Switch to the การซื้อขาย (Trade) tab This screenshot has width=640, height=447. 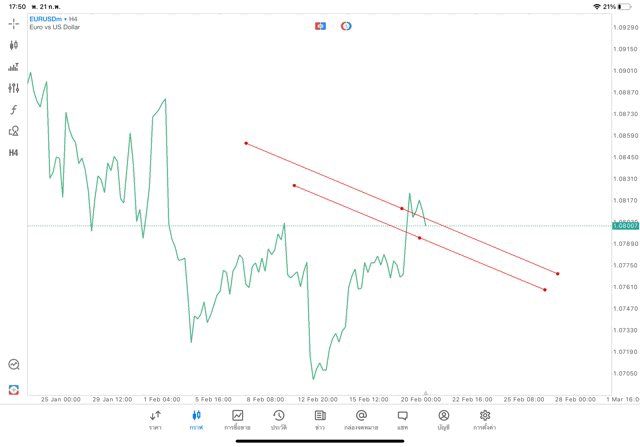point(238,420)
